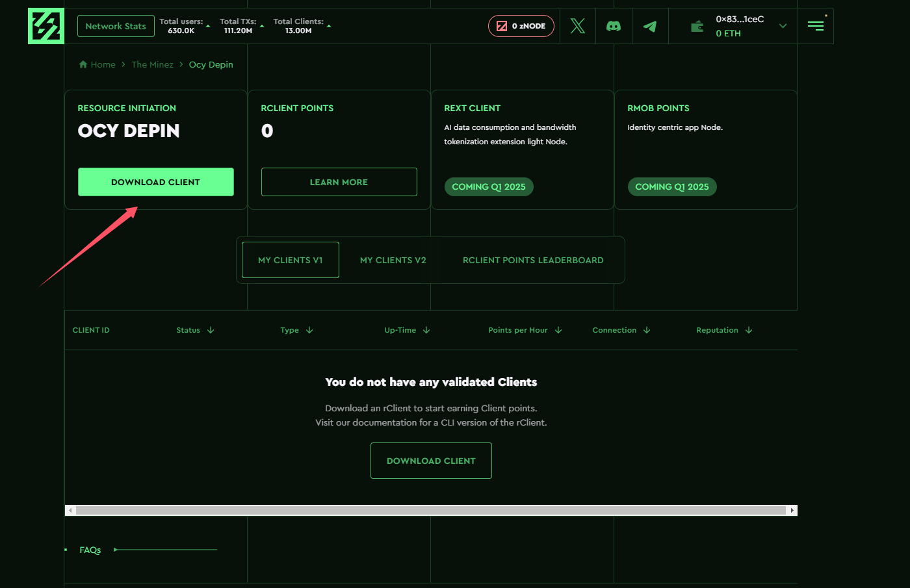Click the Network Stats button
910x588 pixels.
(116, 26)
